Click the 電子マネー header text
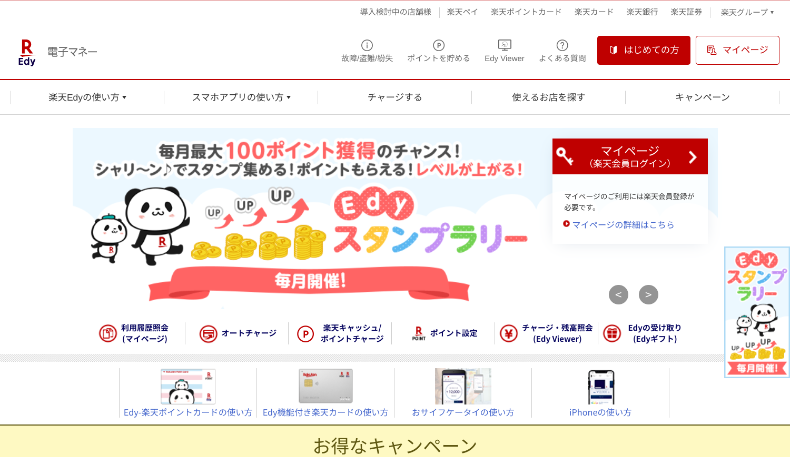The width and height of the screenshot is (790, 457). pyautogui.click(x=72, y=52)
